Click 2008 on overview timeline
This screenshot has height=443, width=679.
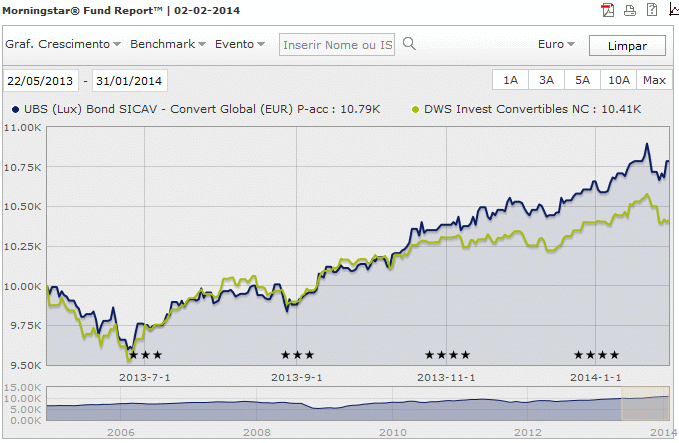click(256, 432)
